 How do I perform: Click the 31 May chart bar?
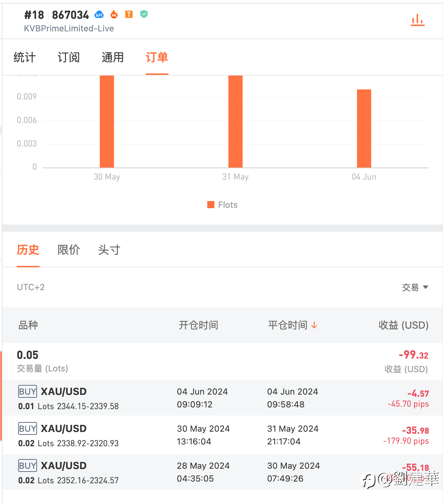(235, 122)
